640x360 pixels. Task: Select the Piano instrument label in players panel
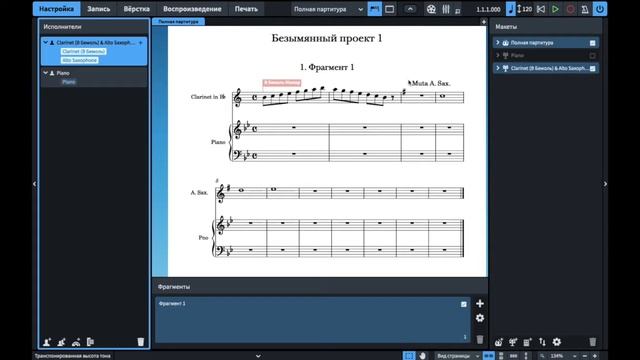[x=69, y=82]
